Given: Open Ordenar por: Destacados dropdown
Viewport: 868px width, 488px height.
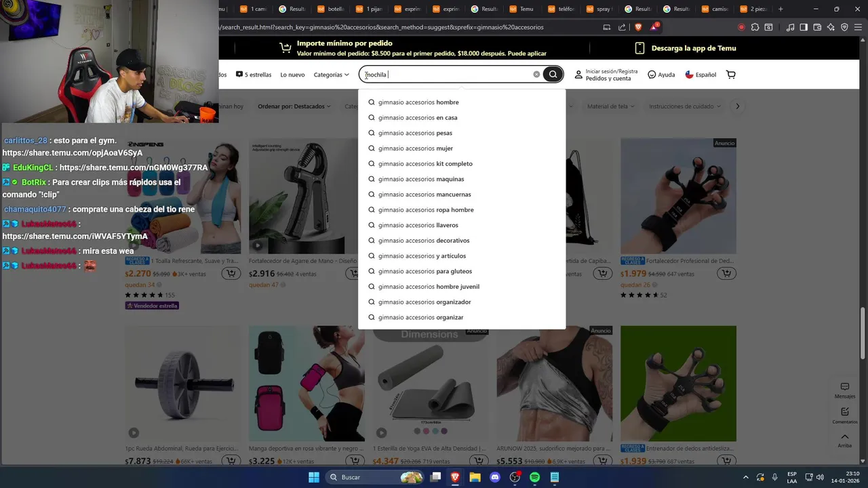Looking at the screenshot, I should click(294, 106).
